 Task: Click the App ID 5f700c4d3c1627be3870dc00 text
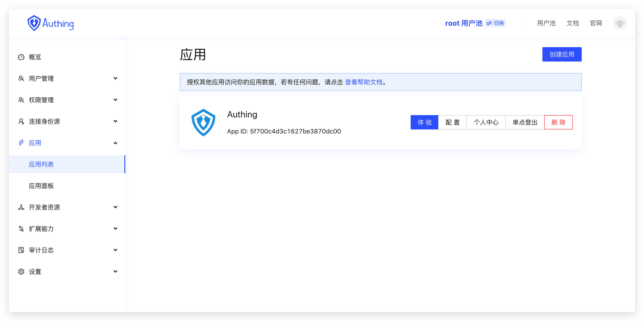[x=284, y=131]
